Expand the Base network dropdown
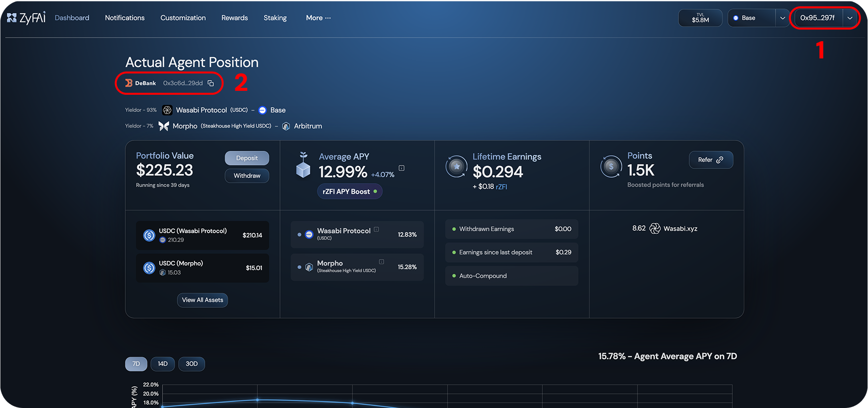 click(x=782, y=18)
